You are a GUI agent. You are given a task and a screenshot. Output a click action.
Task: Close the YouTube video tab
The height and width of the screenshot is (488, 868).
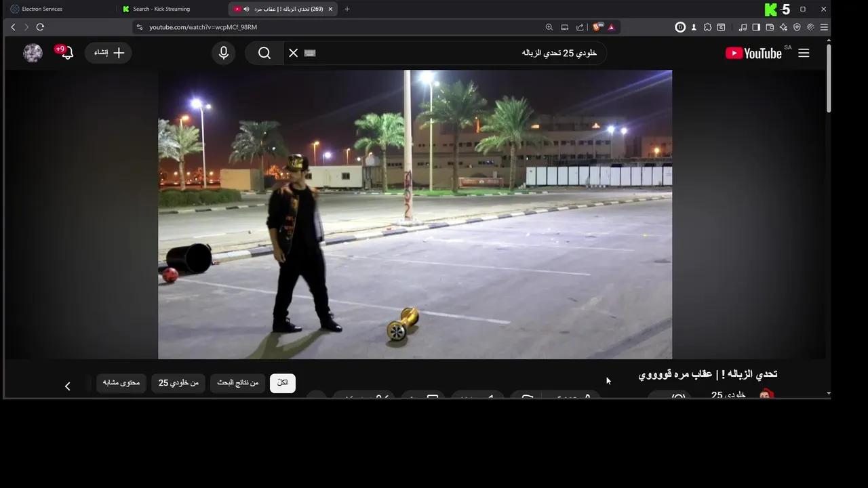pyautogui.click(x=330, y=9)
